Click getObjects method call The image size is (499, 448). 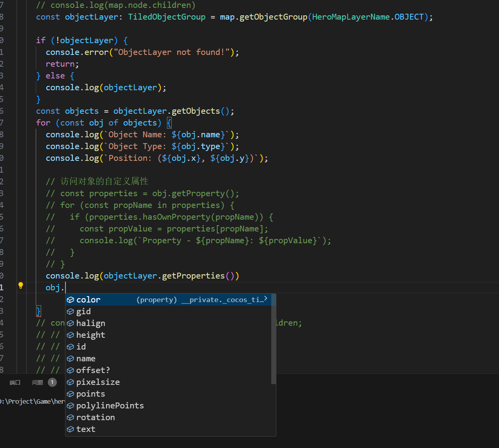196,111
